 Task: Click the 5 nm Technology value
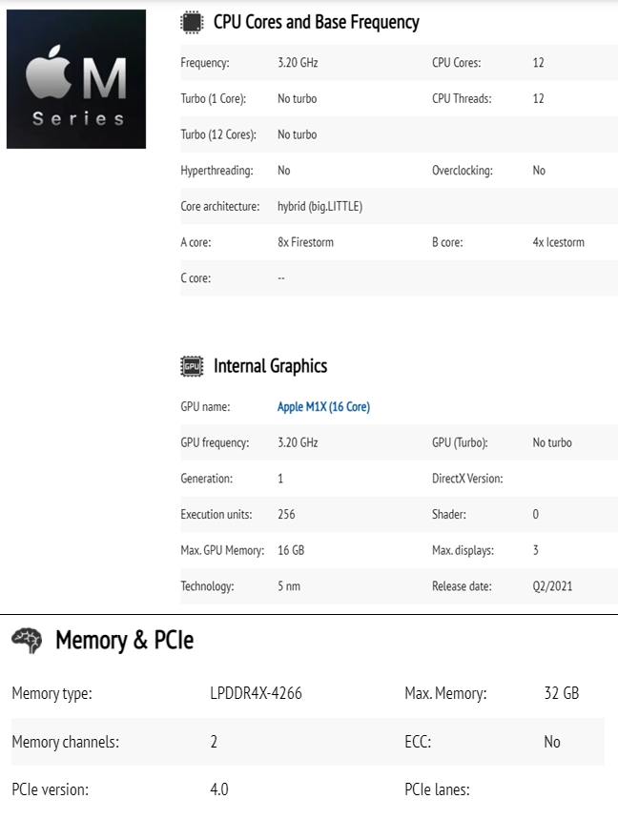[288, 586]
